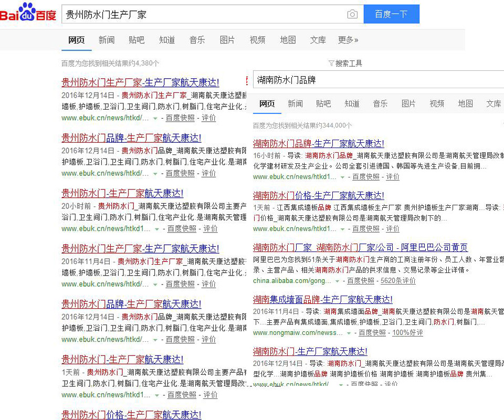Open 图片 tab on the 贵州 search page
The width and height of the screenshot is (504, 420).
227,40
